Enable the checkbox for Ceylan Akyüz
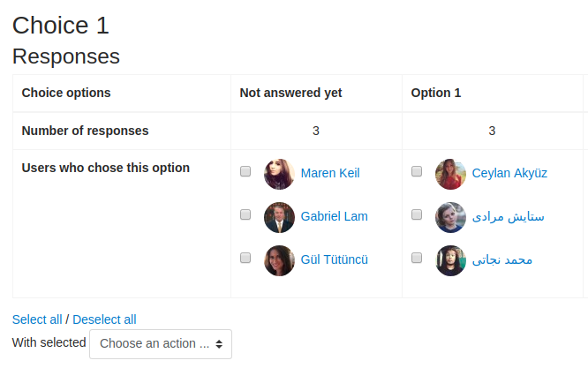Image resolution: width=588 pixels, height=368 pixels. tap(417, 171)
